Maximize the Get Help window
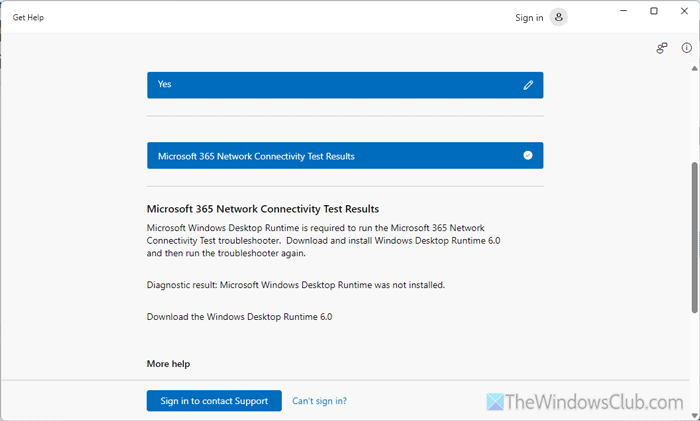Image resolution: width=700 pixels, height=421 pixels. tap(654, 12)
